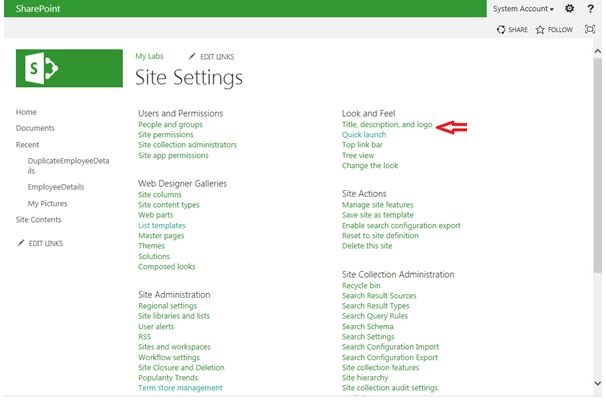Open Documents in the left navigation
606x403 pixels.
point(35,128)
